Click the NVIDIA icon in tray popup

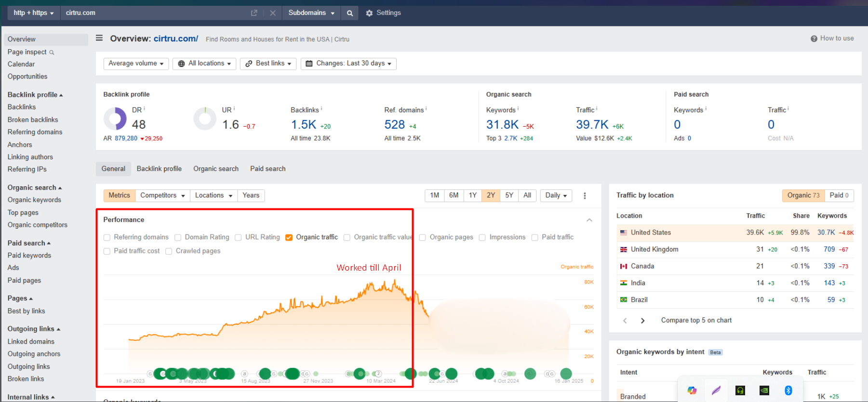pyautogui.click(x=764, y=390)
